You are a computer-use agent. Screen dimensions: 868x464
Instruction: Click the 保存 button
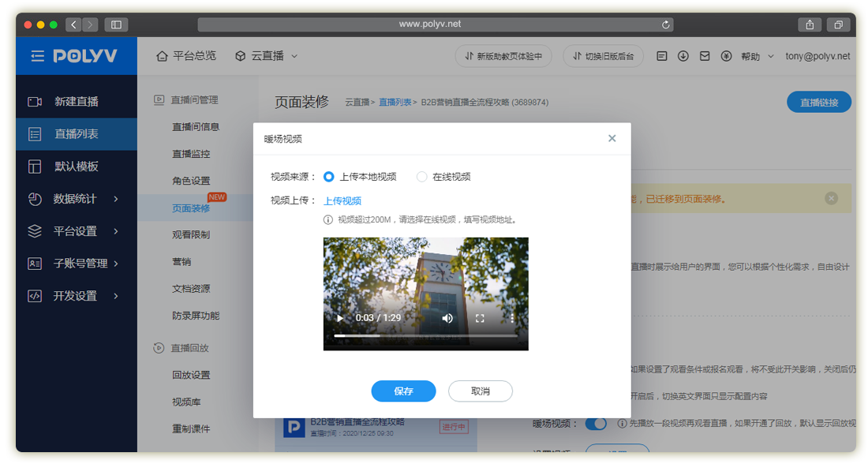403,391
